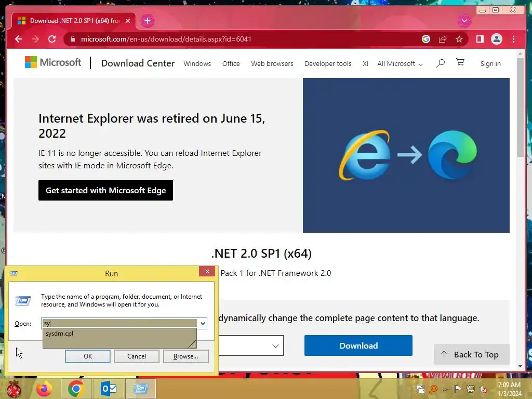The image size is (532, 399).
Task: Click the network tray icon
Action: tap(471, 389)
